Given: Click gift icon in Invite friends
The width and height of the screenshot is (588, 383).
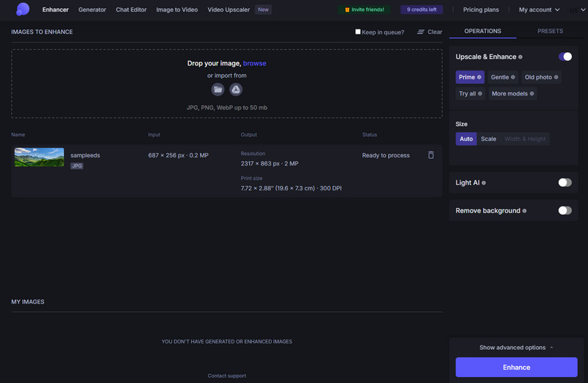Looking at the screenshot, I should click(x=347, y=10).
